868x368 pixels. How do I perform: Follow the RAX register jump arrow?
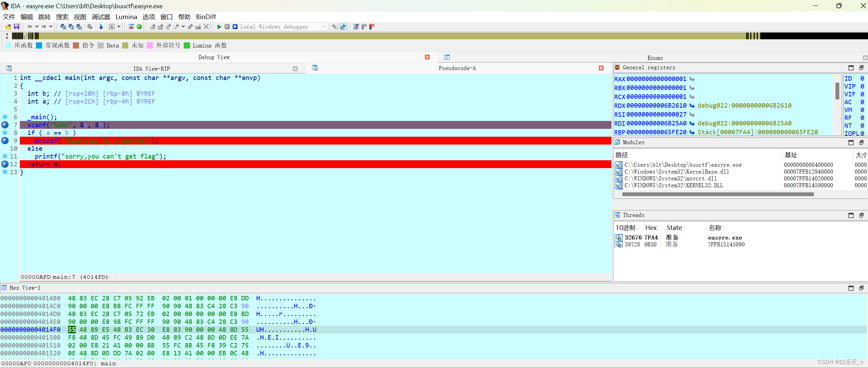(x=692, y=79)
